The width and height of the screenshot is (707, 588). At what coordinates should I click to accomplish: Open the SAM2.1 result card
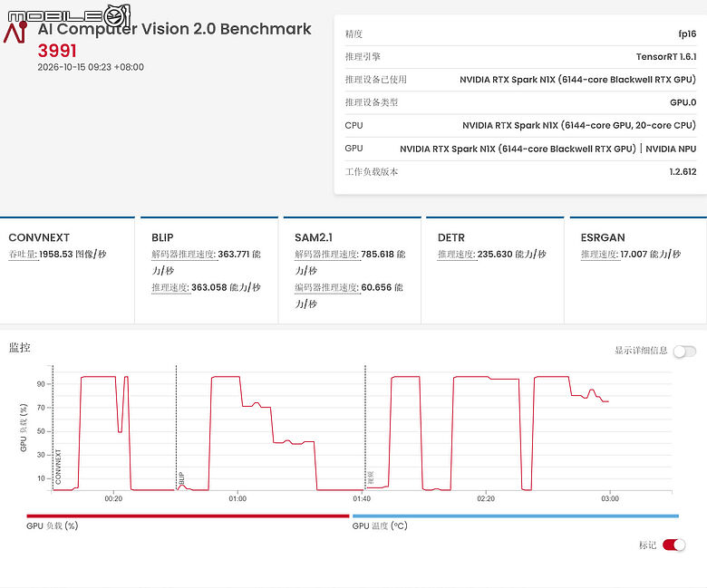tap(353, 270)
